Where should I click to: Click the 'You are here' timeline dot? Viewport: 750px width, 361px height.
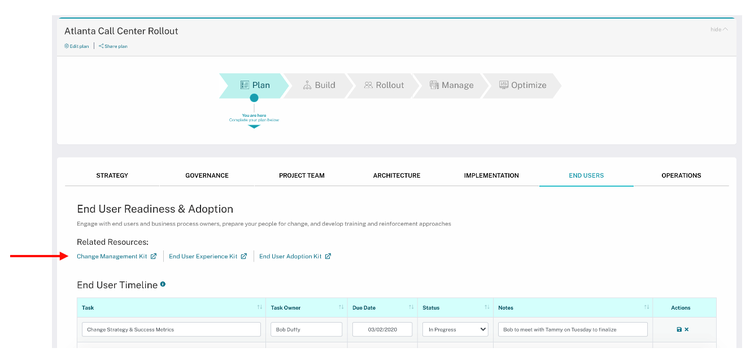[x=254, y=98]
